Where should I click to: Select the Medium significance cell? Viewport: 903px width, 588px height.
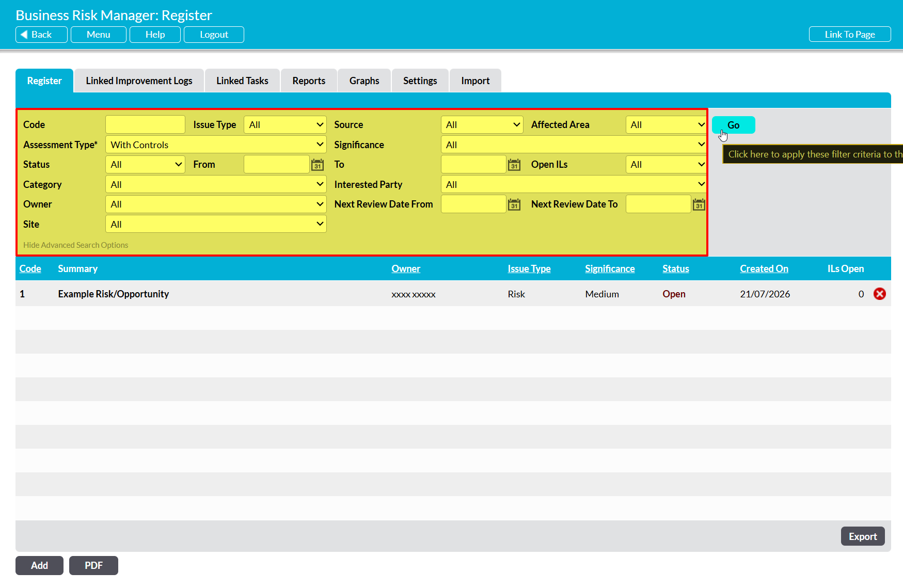point(601,294)
